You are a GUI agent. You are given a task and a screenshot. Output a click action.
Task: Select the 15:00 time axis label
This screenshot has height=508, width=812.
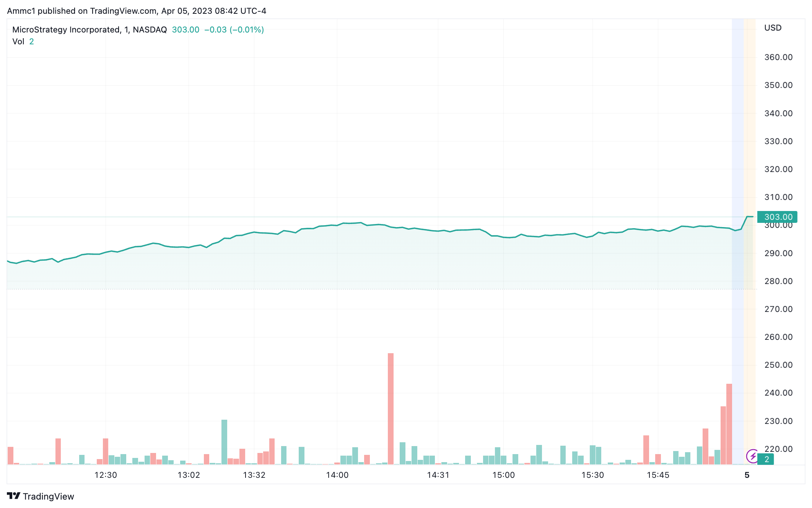(503, 475)
